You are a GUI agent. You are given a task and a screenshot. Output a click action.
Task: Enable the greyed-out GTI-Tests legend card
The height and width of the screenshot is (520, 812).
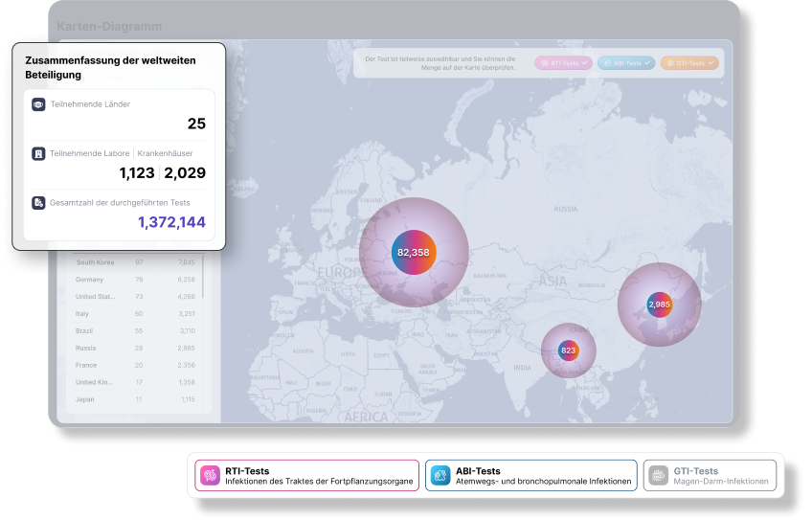pos(710,475)
